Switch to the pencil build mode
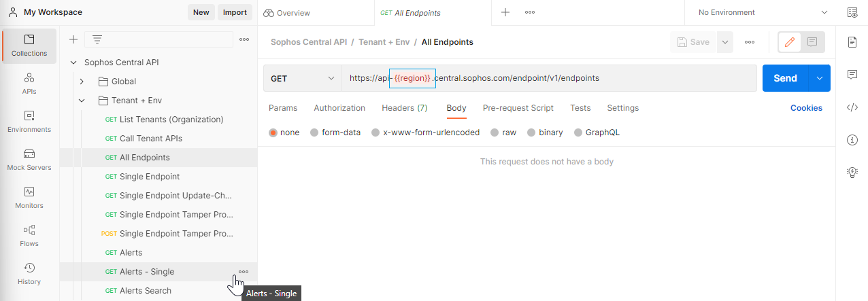868x301 pixels. pyautogui.click(x=790, y=42)
